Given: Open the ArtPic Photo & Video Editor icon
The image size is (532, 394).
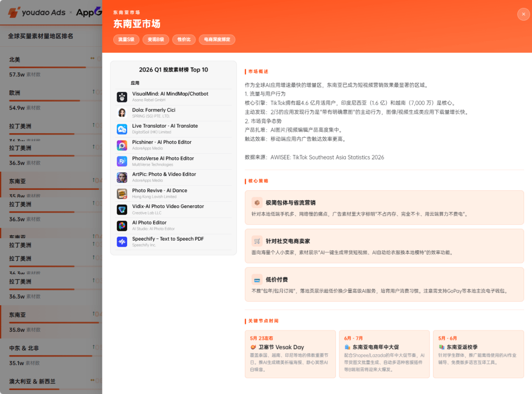Looking at the screenshot, I should (x=122, y=178).
